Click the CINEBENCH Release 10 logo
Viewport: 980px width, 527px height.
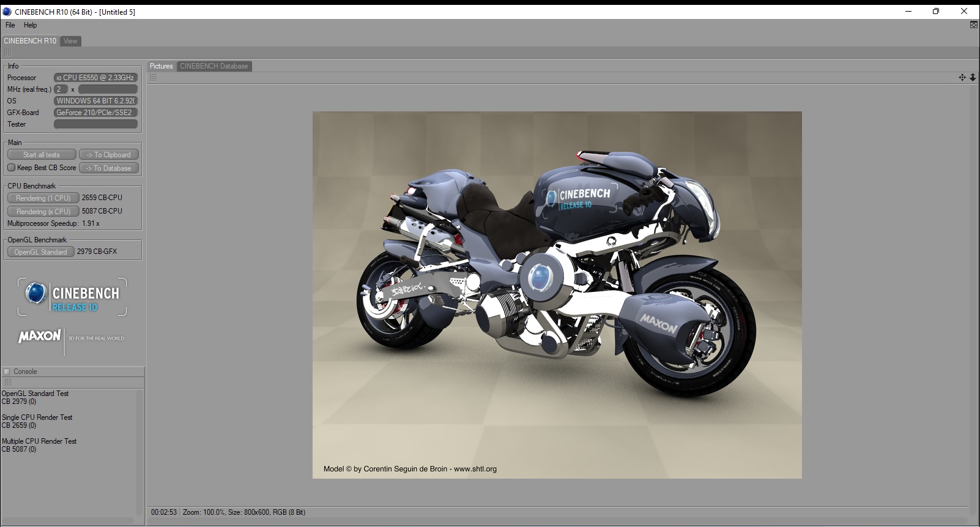(72, 297)
